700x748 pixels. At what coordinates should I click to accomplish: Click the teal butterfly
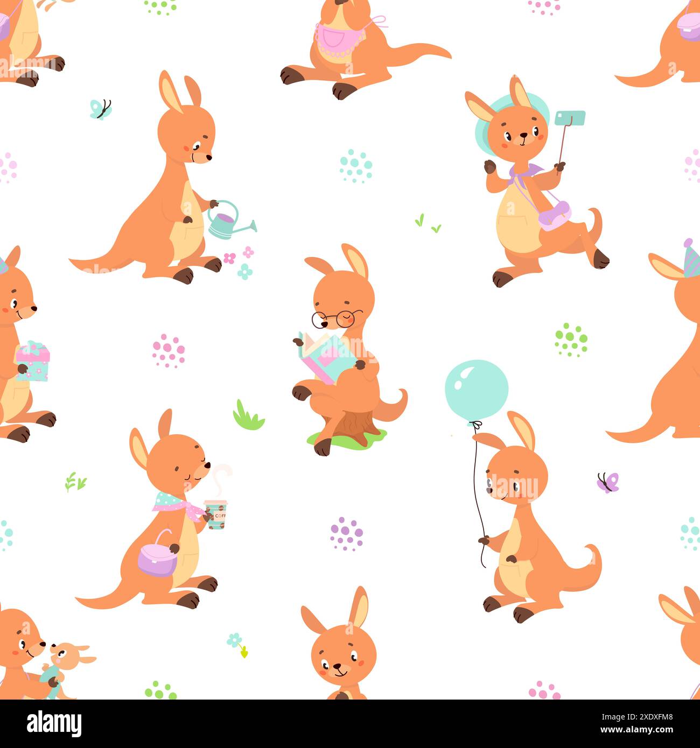[x=100, y=109]
